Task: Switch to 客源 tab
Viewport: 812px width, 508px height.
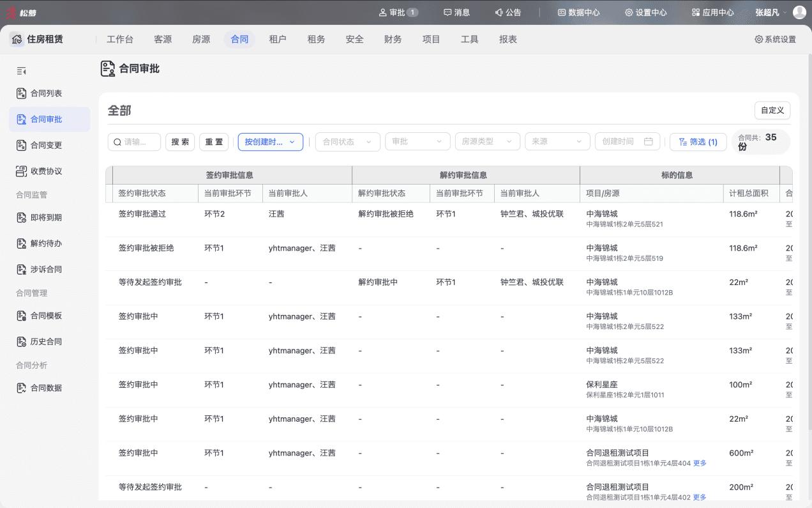Action: [163, 40]
